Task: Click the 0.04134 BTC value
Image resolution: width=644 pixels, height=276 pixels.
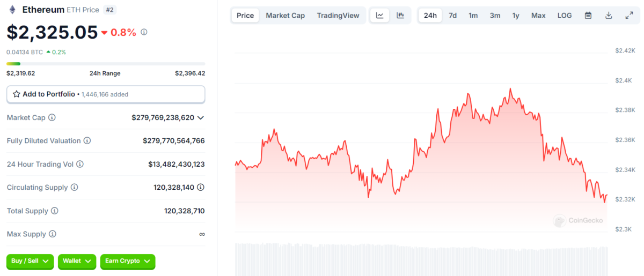Action: tap(24, 52)
